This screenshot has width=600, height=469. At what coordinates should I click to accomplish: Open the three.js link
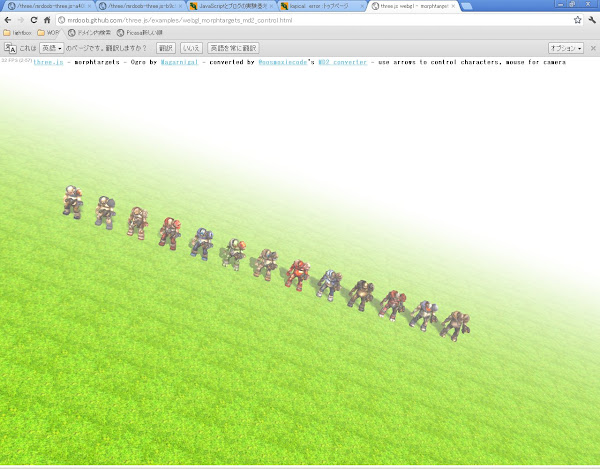[x=48, y=62]
